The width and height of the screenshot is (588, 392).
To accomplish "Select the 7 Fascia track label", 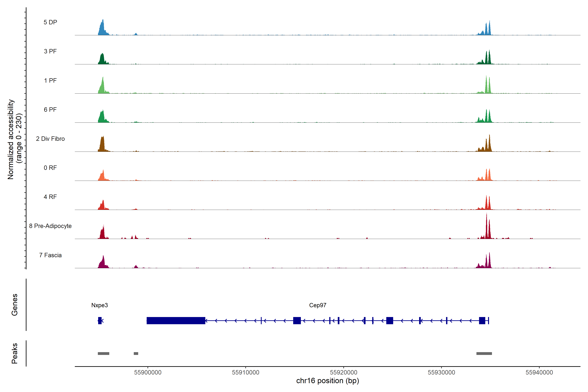I will 50,255.
